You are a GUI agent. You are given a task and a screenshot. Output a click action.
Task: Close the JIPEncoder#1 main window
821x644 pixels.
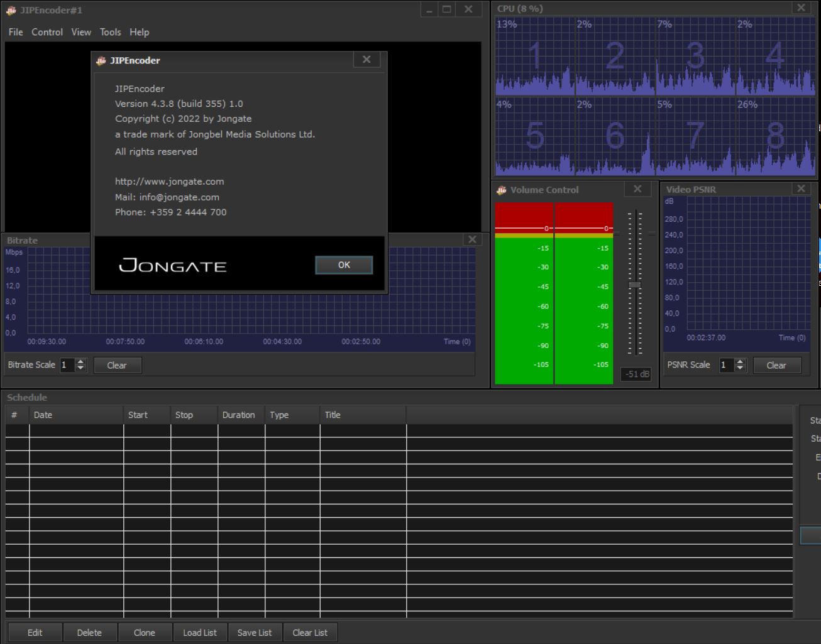pyautogui.click(x=468, y=9)
